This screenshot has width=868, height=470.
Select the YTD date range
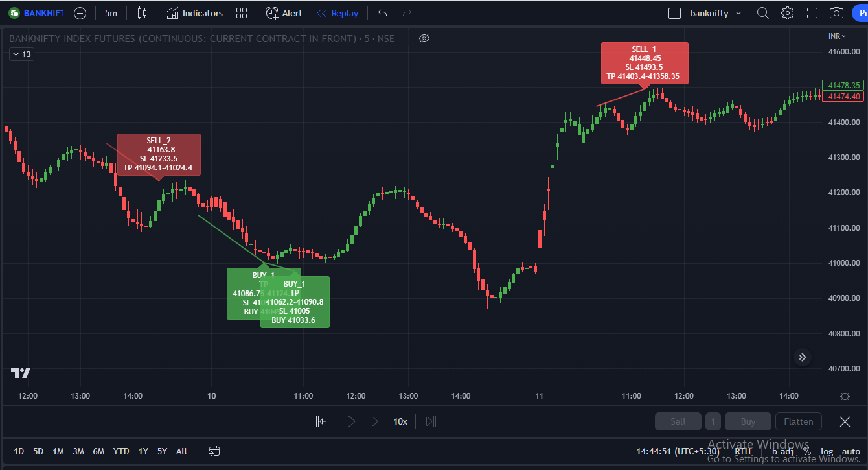(x=121, y=451)
